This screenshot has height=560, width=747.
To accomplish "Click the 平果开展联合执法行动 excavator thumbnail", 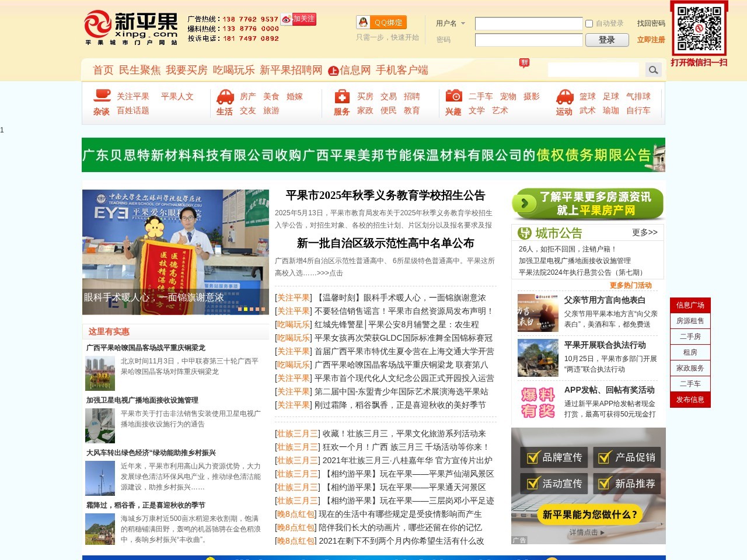I will [x=537, y=358].
